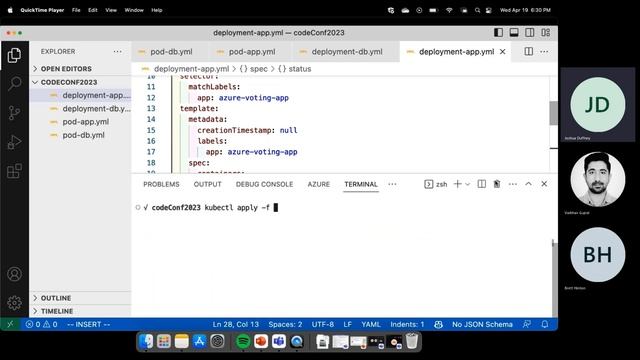The image size is (640, 360).
Task: Open deployment-db.yml in the explorer
Action: 80,109
